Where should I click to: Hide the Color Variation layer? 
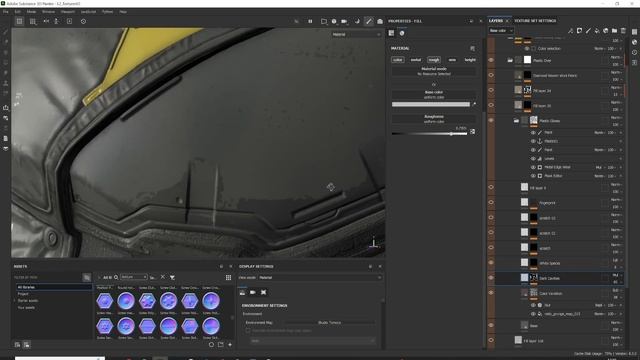pyautogui.click(x=491, y=293)
